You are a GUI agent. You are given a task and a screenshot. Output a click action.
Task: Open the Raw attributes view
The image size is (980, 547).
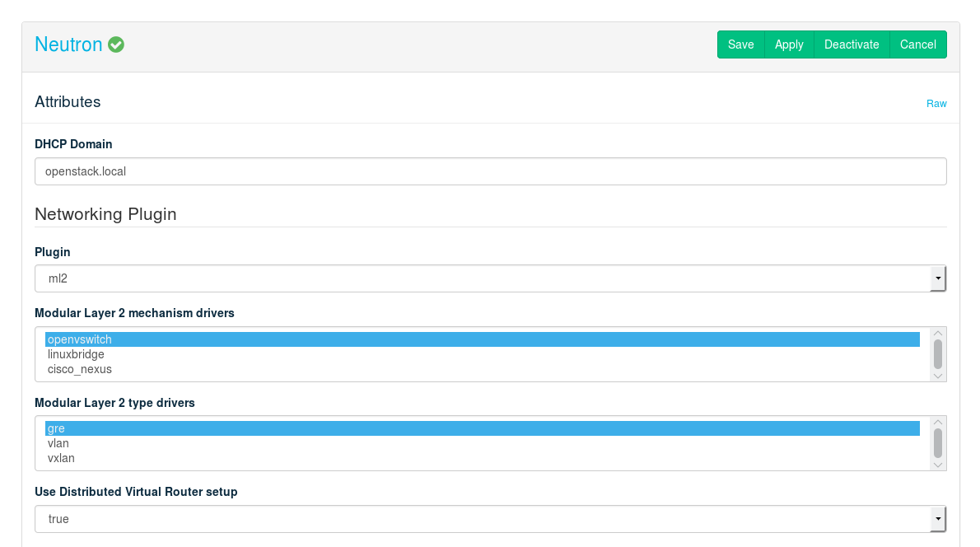936,104
